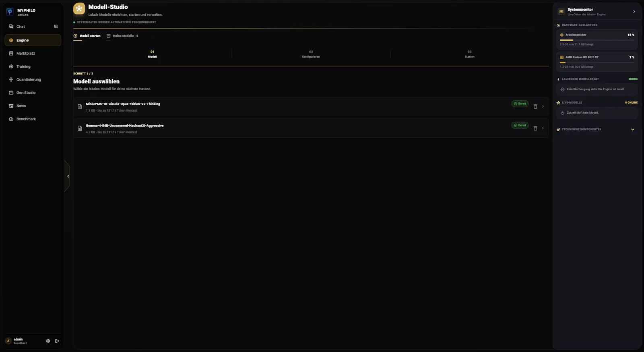644x352 pixels.
Task: Open settings via the gear icon
Action: point(48,341)
